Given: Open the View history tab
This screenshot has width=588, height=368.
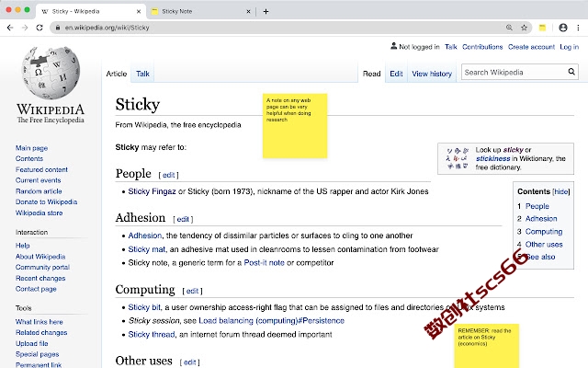Looking at the screenshot, I should (x=432, y=74).
